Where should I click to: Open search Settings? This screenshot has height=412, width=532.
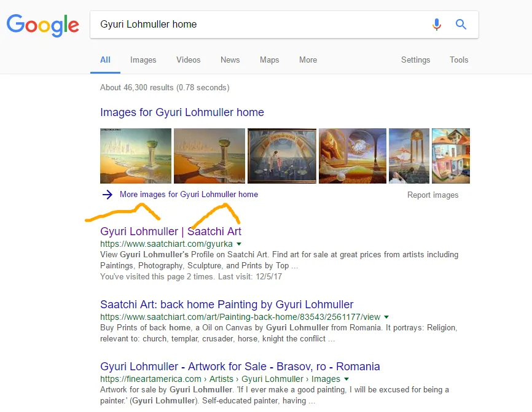[415, 60]
